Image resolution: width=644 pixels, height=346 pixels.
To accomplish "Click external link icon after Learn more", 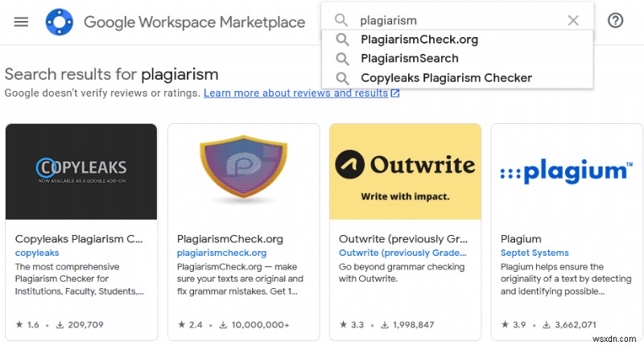I will tap(395, 93).
